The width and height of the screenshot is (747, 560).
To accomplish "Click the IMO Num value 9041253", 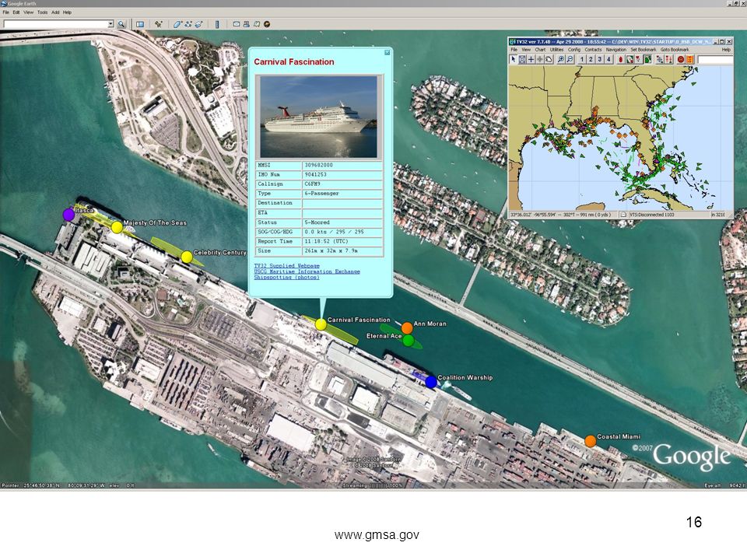I will click(315, 175).
